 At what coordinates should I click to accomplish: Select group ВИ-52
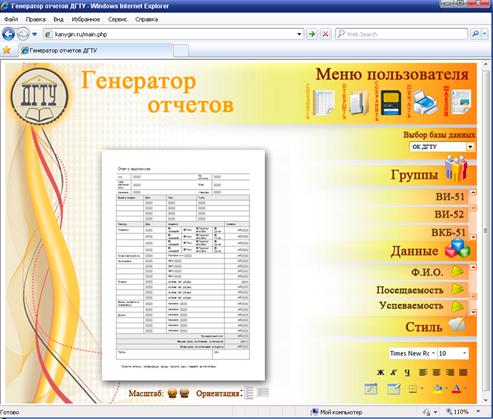click(449, 214)
